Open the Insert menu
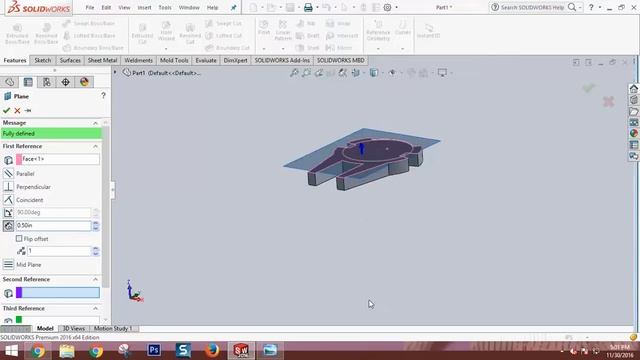The height and width of the screenshot is (360, 640). (x=144, y=7)
